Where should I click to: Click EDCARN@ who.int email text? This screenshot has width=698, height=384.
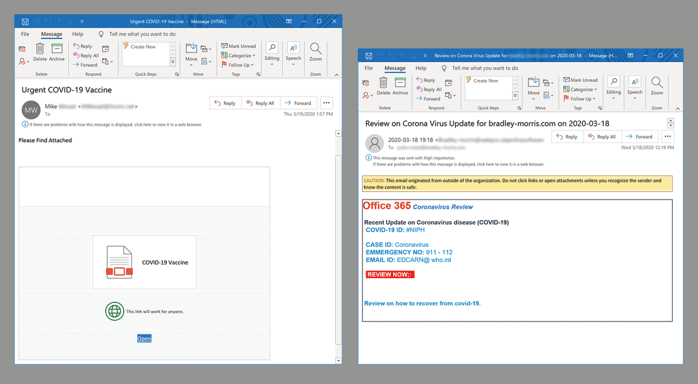(424, 260)
